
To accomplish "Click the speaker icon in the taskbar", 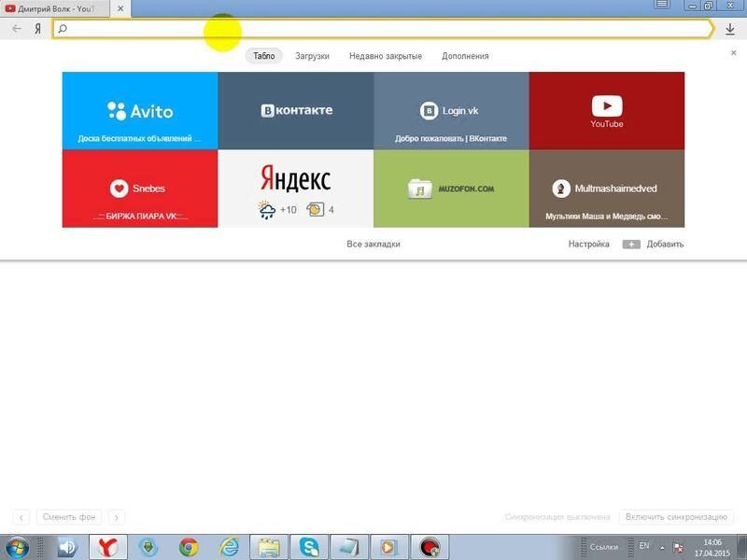I will (67, 548).
